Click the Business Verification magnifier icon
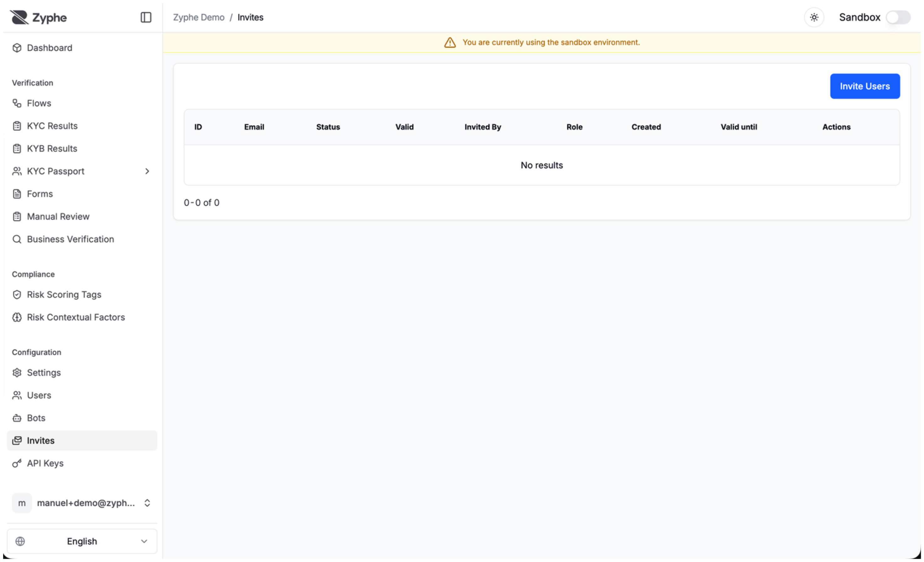 (17, 239)
